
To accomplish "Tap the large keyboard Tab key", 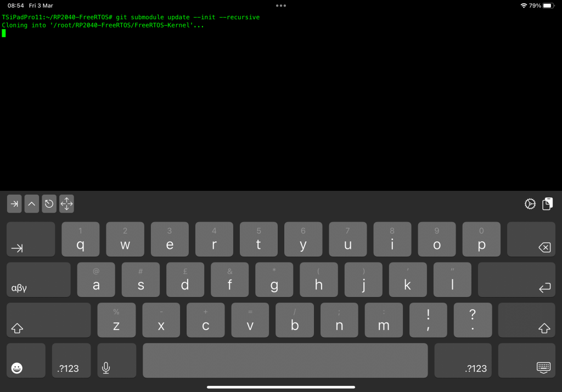I will point(31,240).
